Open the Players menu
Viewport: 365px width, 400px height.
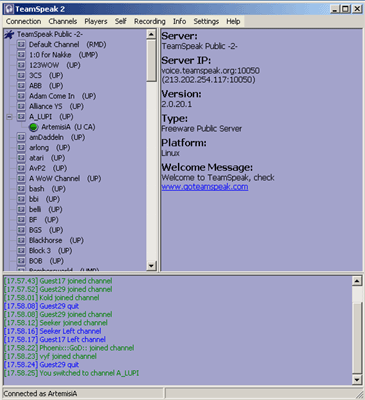[96, 21]
